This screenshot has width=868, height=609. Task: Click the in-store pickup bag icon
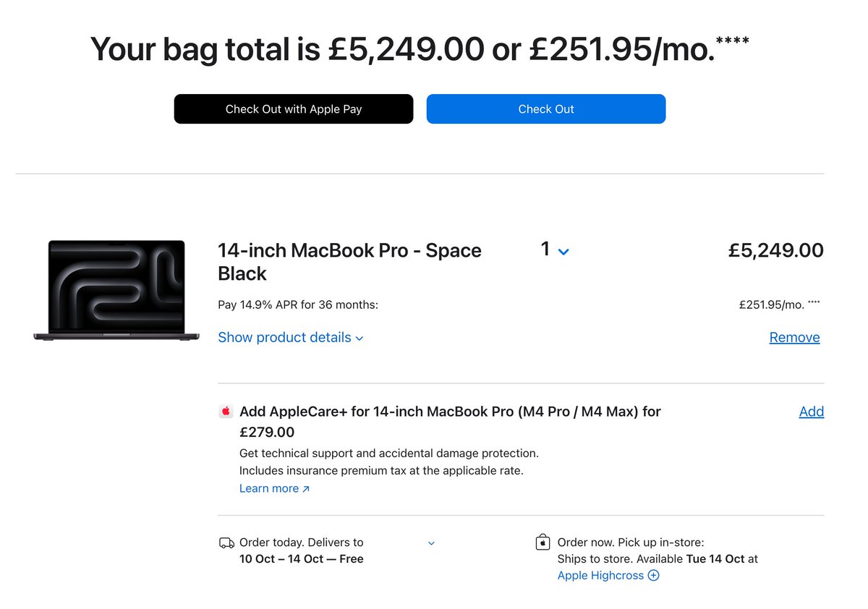(x=542, y=542)
